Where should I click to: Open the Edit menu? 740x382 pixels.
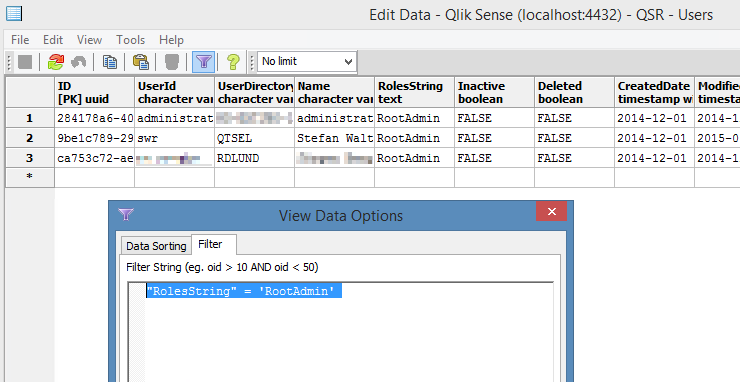pyautogui.click(x=53, y=40)
